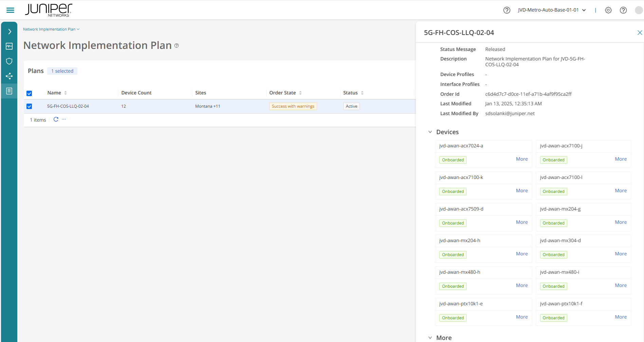Click the 1 selected badge
The image size is (644, 342).
tap(62, 71)
